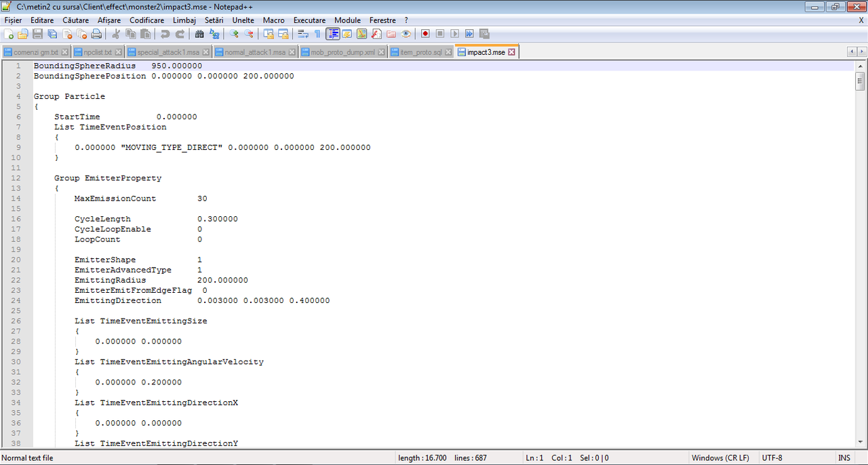Viewport: 868px width, 465px height.
Task: Cut selection with the scissors icon
Action: [x=116, y=34]
